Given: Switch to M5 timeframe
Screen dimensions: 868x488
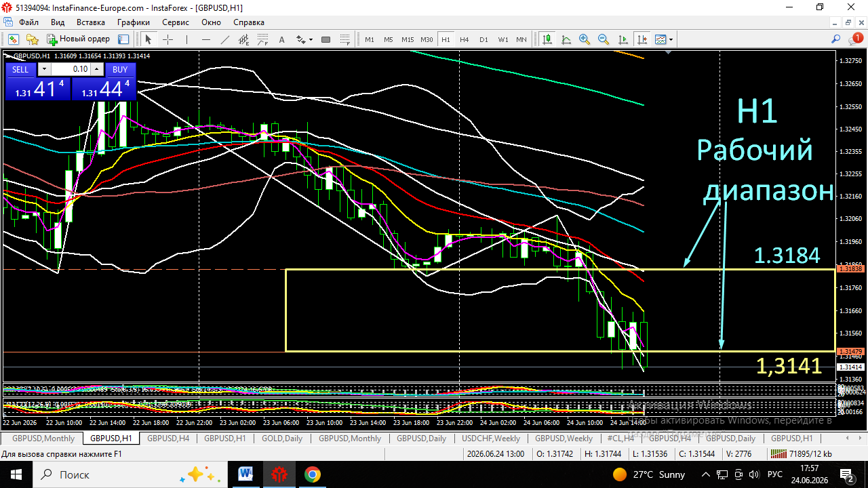Looking at the screenshot, I should (388, 39).
